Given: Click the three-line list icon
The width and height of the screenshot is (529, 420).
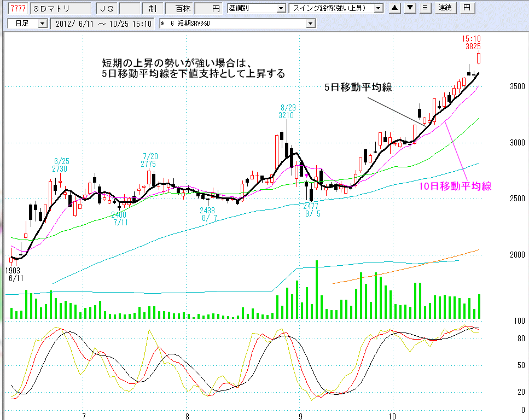Looking at the screenshot, I should pos(425,8).
